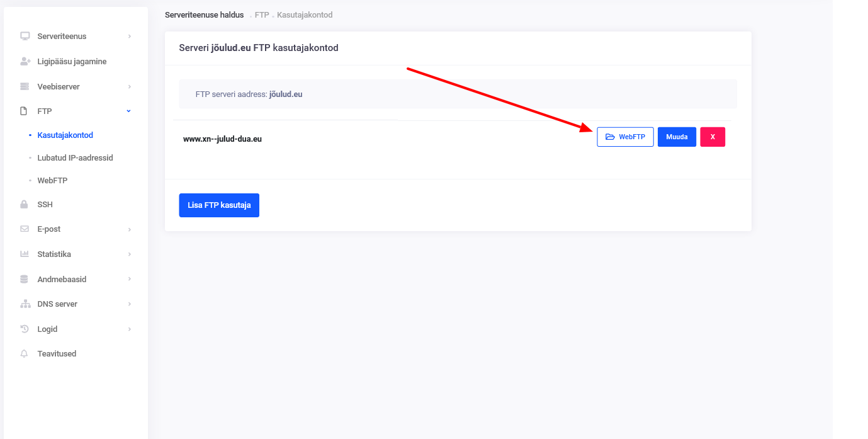Image resolution: width=868 pixels, height=439 pixels.
Task: Click the bell icon beside Teavitused
Action: coord(25,354)
